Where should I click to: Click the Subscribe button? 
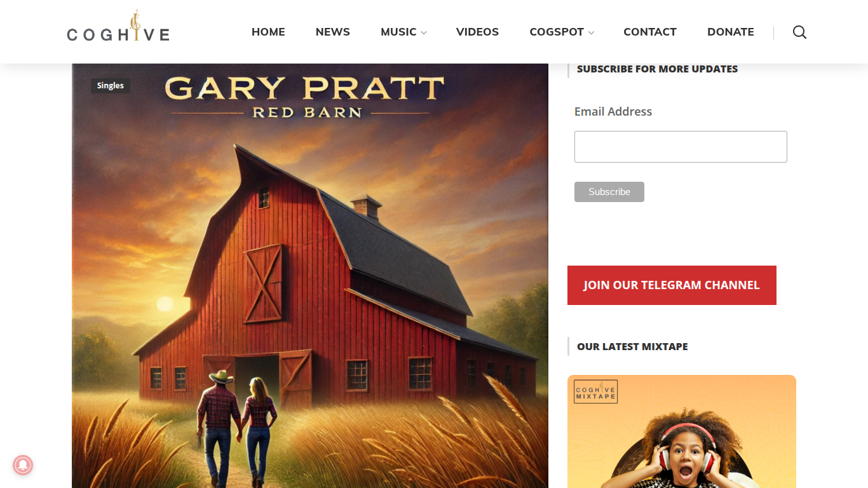[609, 192]
